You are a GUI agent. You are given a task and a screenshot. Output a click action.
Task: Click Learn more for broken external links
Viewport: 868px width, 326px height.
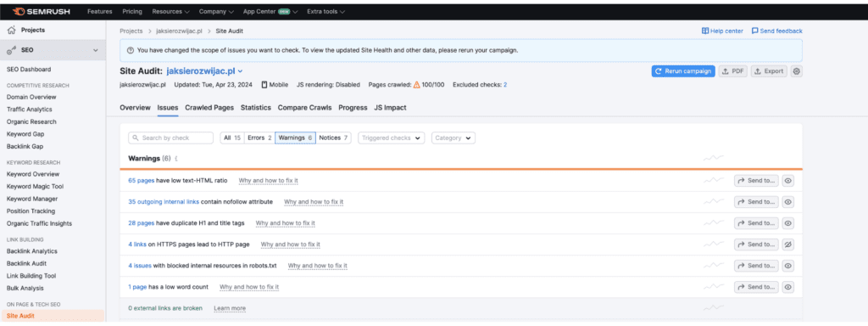click(230, 308)
